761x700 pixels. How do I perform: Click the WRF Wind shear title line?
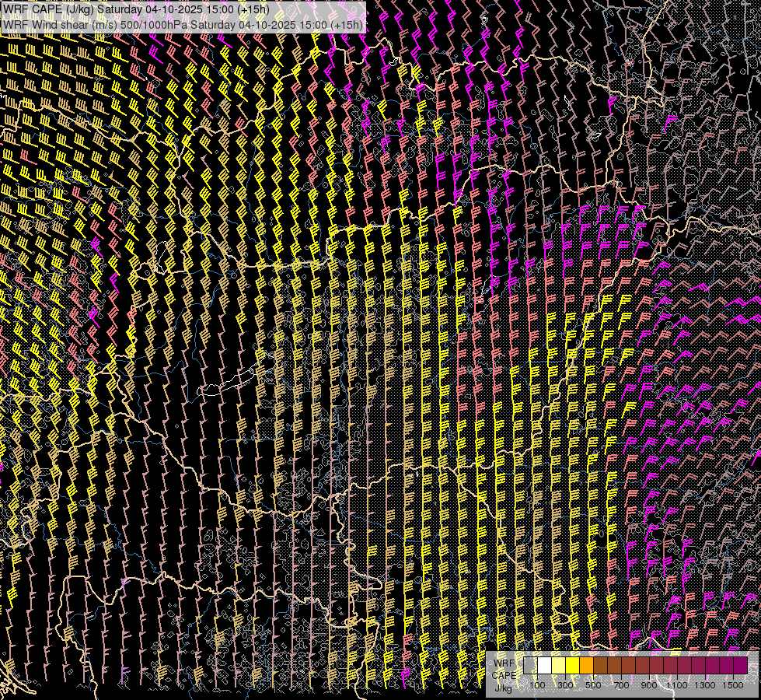tap(183, 25)
